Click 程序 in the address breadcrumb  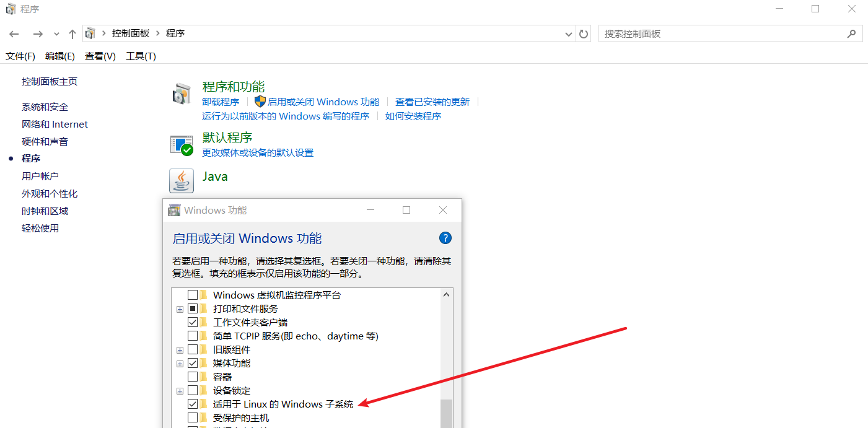(x=175, y=33)
